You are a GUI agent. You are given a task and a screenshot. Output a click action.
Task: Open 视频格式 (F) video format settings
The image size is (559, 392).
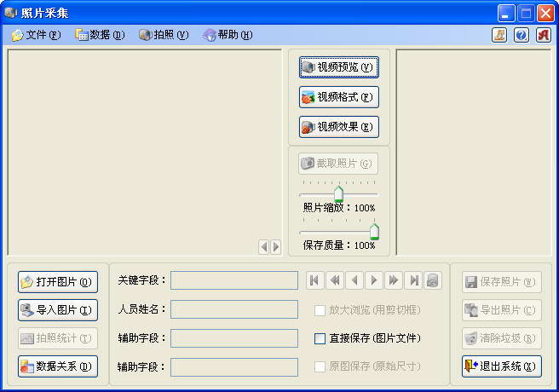(x=338, y=97)
